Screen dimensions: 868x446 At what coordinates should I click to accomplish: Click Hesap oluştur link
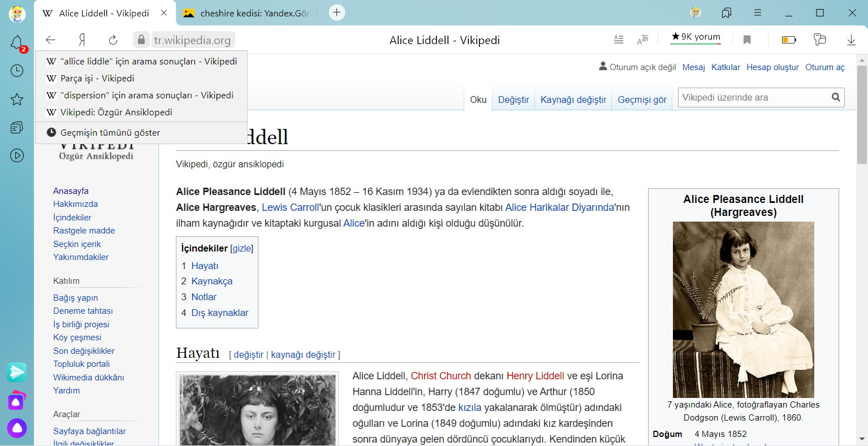pyautogui.click(x=772, y=67)
